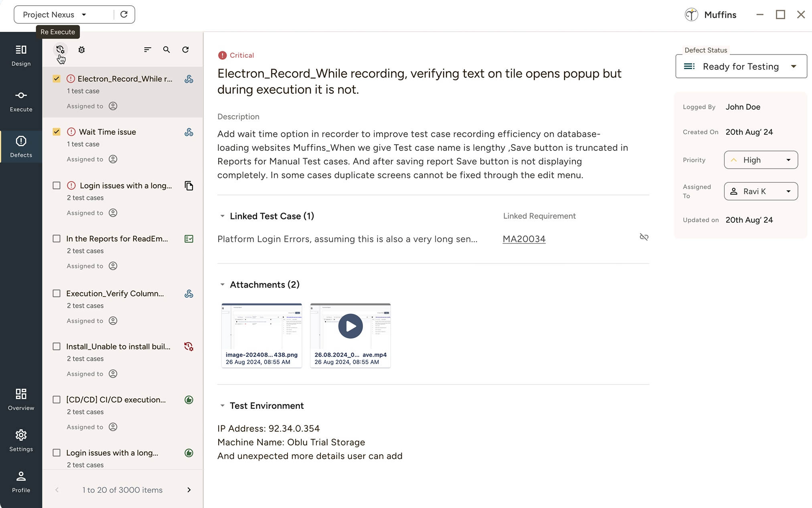Select the Re Execute icon in the toolbar
The width and height of the screenshot is (812, 508).
point(61,49)
